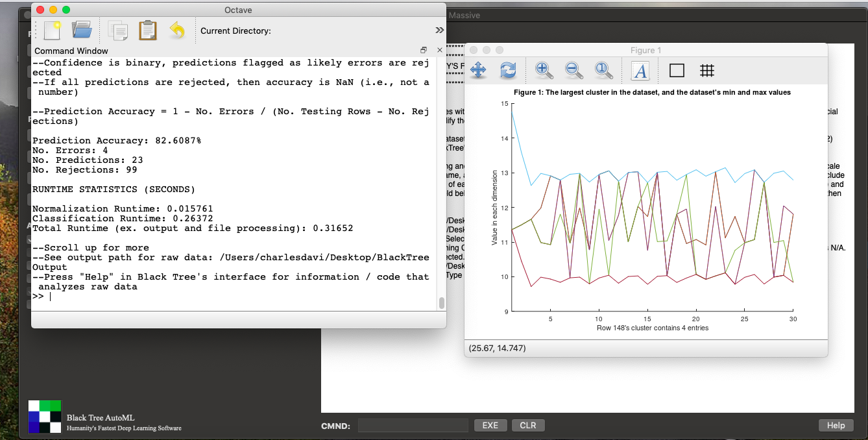
Task: Click the CLR button
Action: click(528, 426)
